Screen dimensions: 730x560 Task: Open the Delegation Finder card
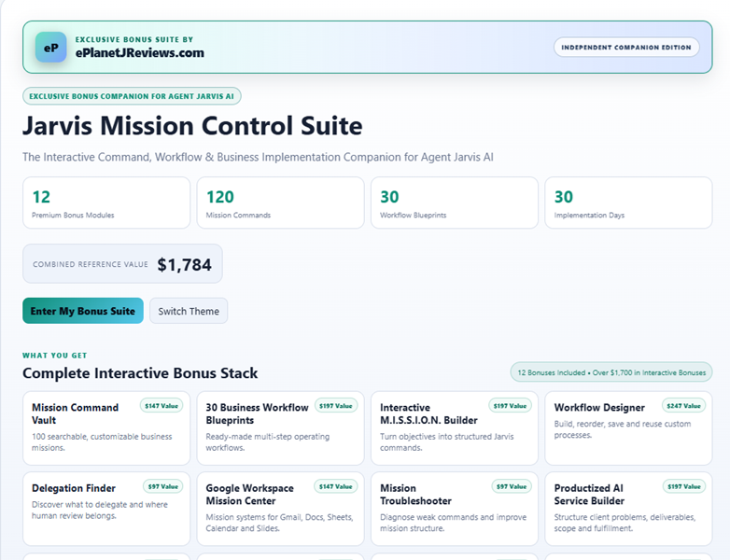106,509
